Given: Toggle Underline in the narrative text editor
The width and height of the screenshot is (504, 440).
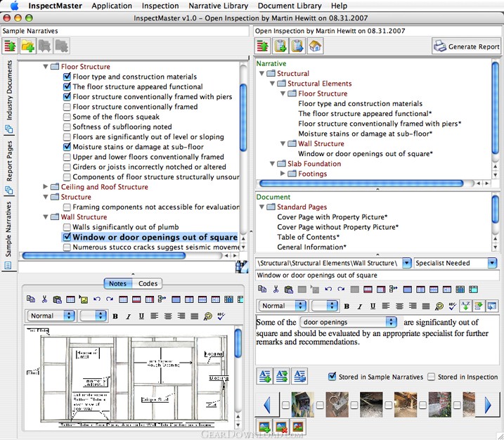Looking at the screenshot, I should [373, 306].
